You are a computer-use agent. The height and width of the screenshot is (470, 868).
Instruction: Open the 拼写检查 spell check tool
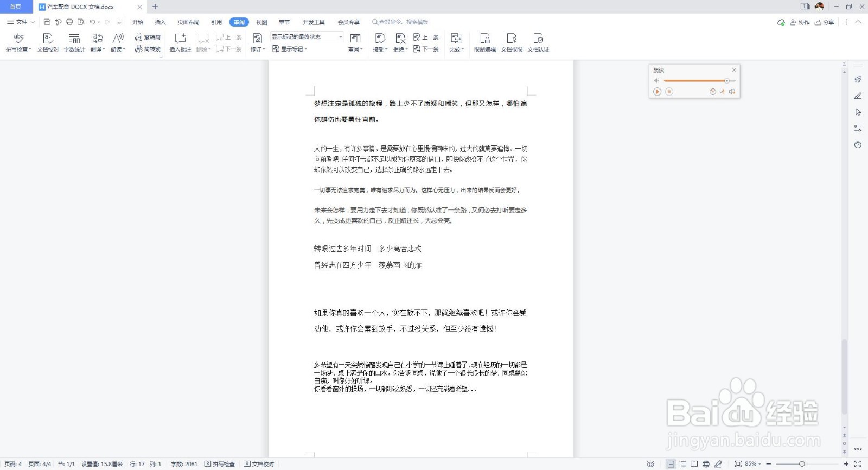[x=18, y=42]
